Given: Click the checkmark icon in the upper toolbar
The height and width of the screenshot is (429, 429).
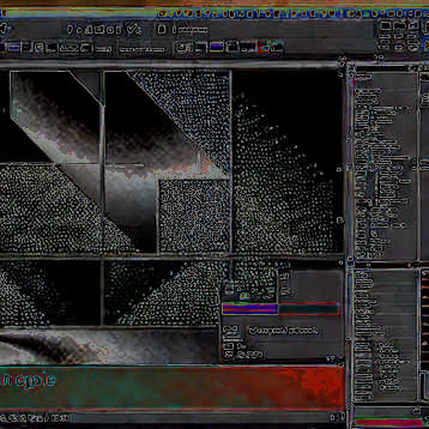Looking at the screenshot, I should pos(134,30).
